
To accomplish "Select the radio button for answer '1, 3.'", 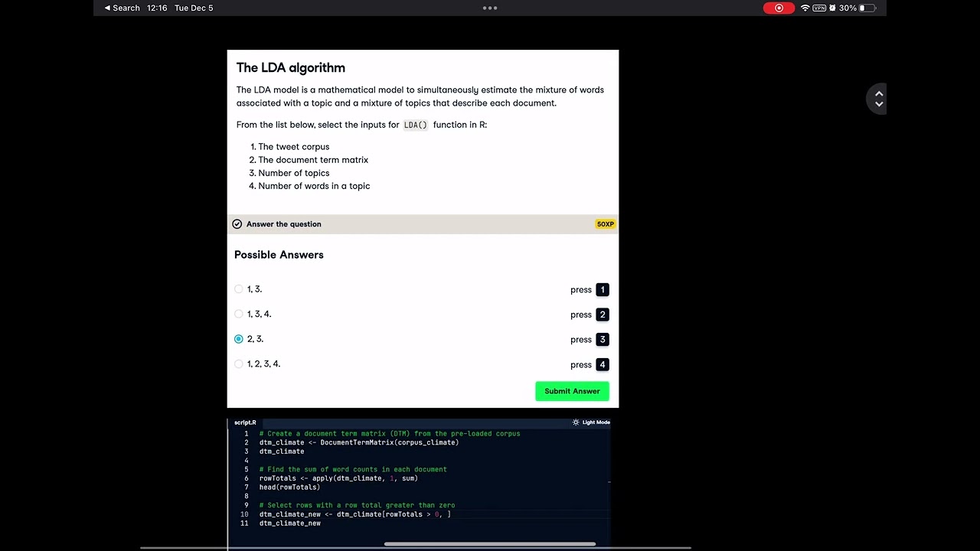I will click(239, 289).
